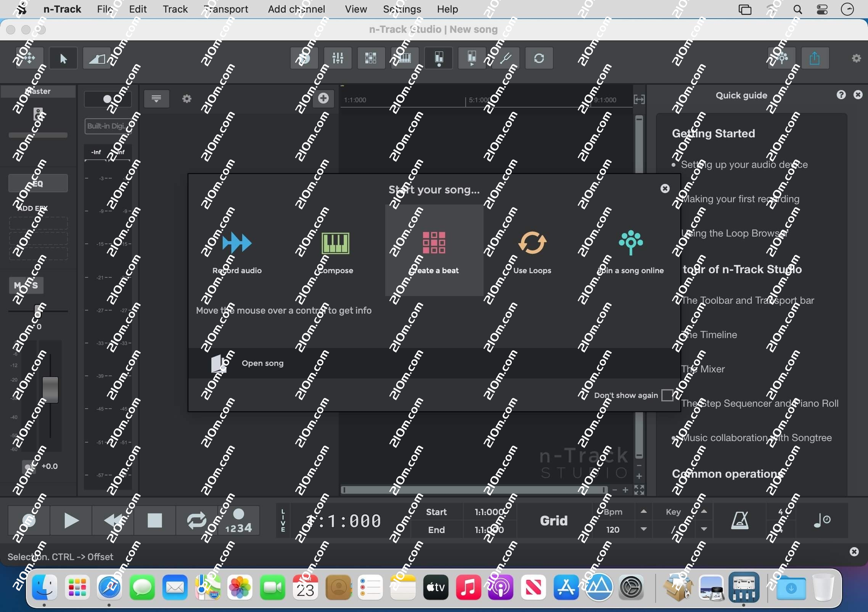Click Open song button

[x=262, y=363]
